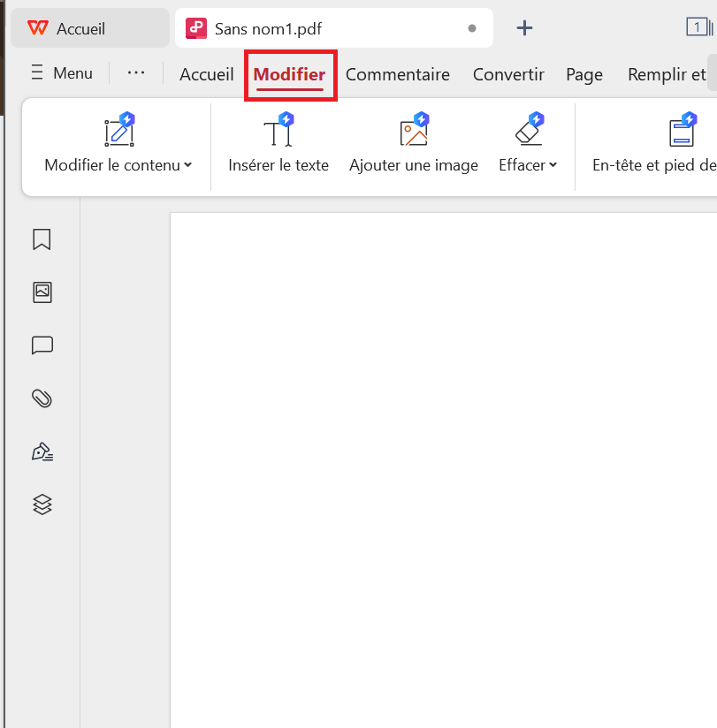The height and width of the screenshot is (728, 717).
Task: Open the Page ribbon tab
Action: click(584, 74)
